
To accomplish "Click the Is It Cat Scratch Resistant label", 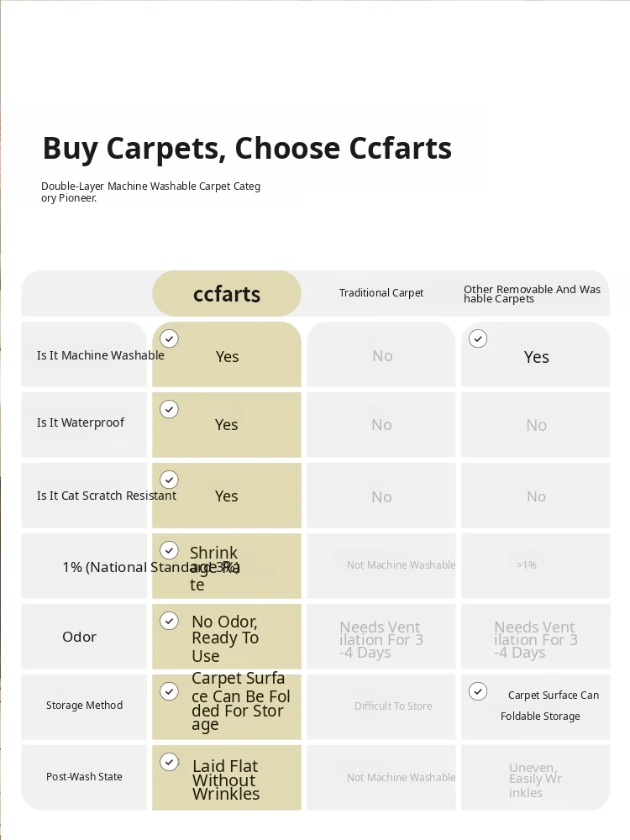I will [x=106, y=496].
